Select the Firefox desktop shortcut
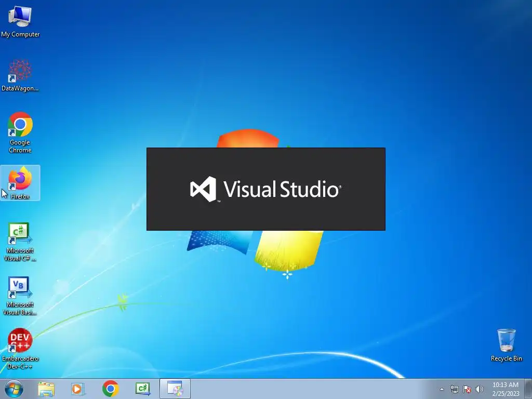 click(x=20, y=183)
